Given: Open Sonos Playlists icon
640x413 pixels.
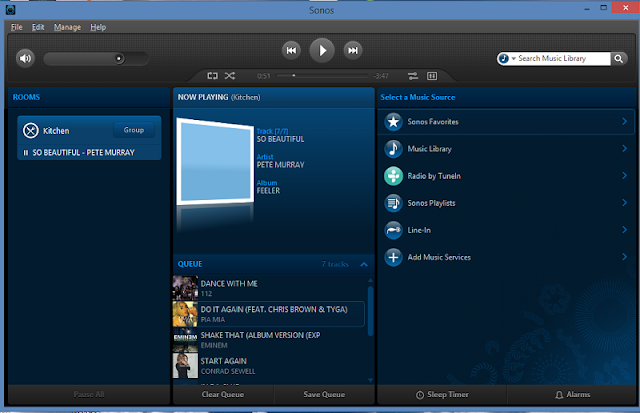Looking at the screenshot, I should click(x=393, y=203).
